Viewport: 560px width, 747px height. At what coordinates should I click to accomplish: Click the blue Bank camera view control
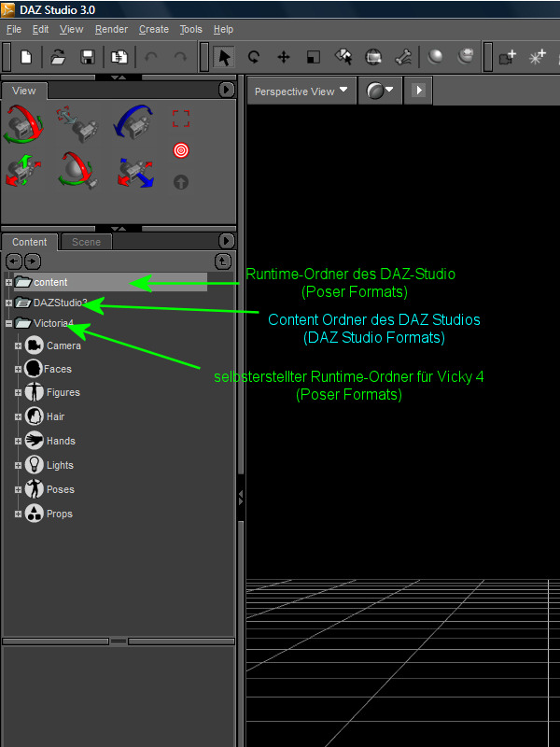(133, 122)
